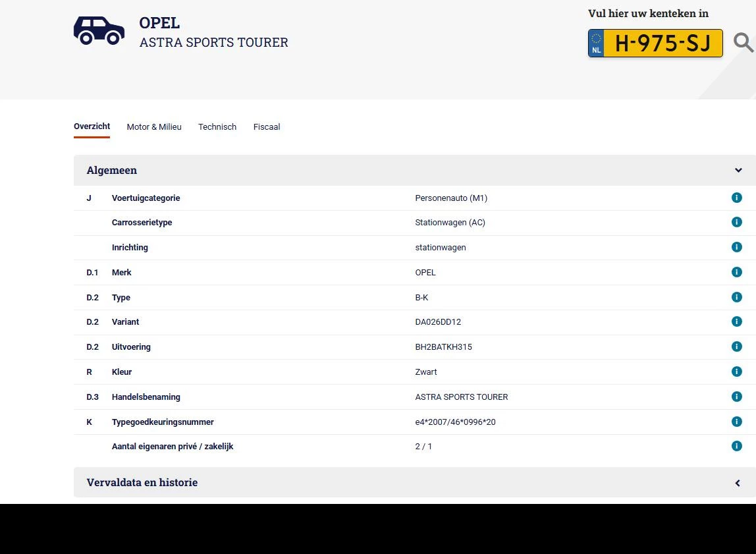
Task: Open info for Typegoedkeuringsnummer
Action: click(x=737, y=422)
